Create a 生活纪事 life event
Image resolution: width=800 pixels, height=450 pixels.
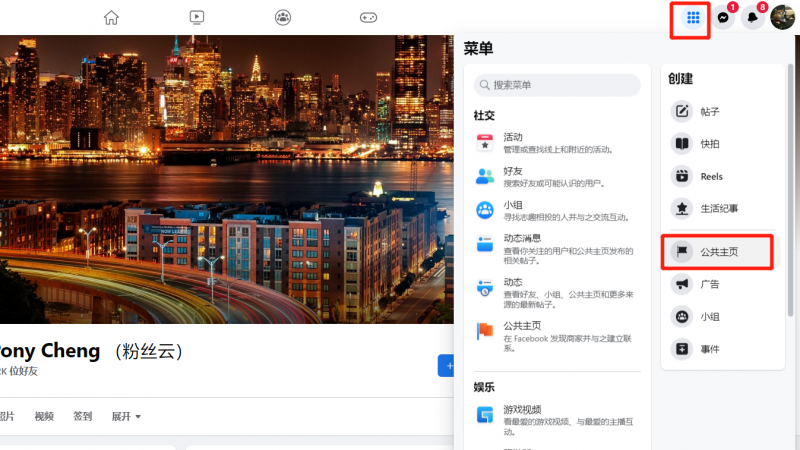point(722,209)
